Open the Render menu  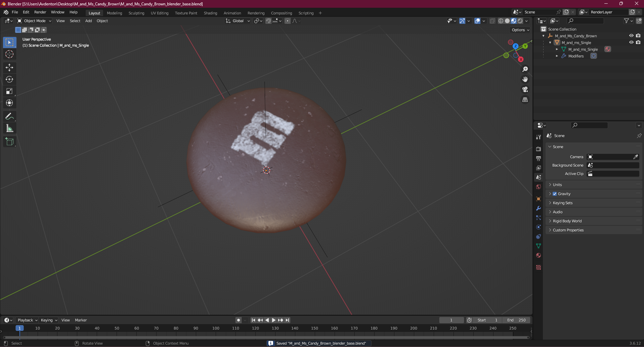pyautogui.click(x=40, y=12)
